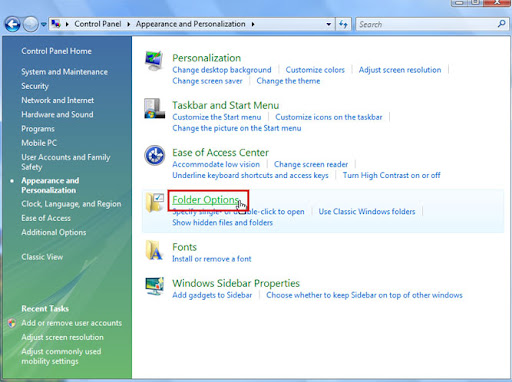Click the Fonts folder icon
The image size is (512, 382).
point(154,250)
